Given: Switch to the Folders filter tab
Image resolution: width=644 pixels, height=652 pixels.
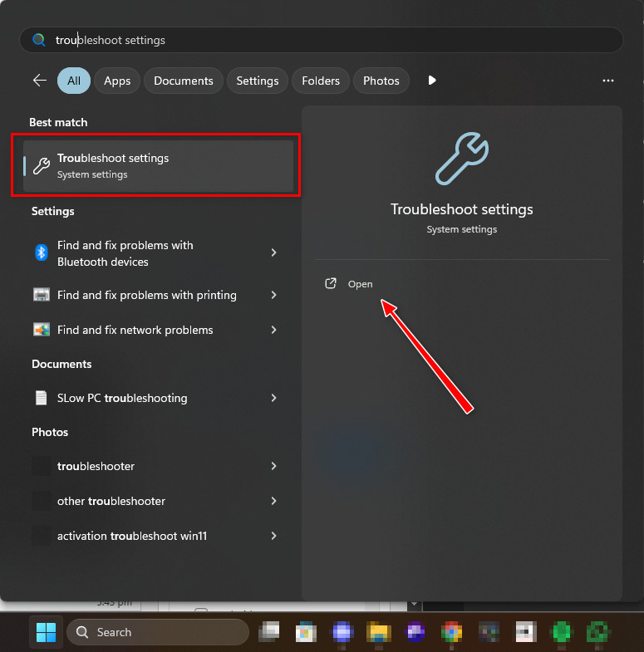Looking at the screenshot, I should [321, 81].
